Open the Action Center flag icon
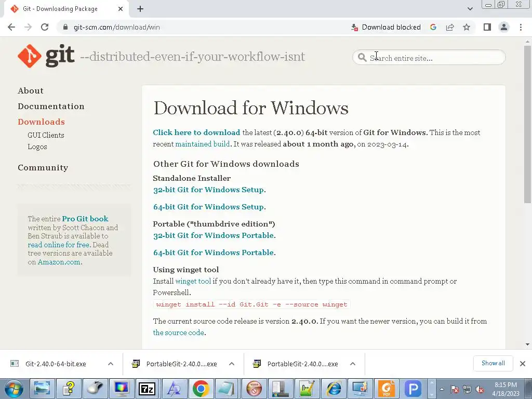 pos(455,390)
